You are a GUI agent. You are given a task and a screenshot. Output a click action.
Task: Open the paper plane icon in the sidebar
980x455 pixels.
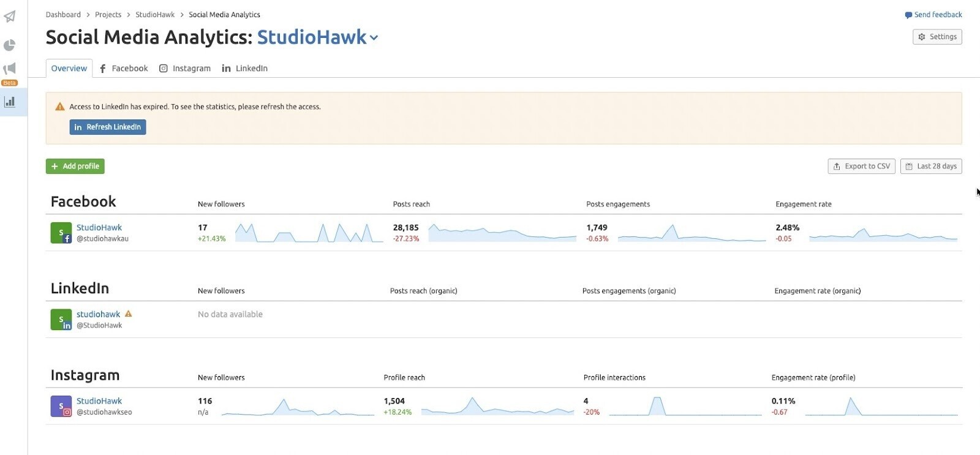(x=10, y=17)
